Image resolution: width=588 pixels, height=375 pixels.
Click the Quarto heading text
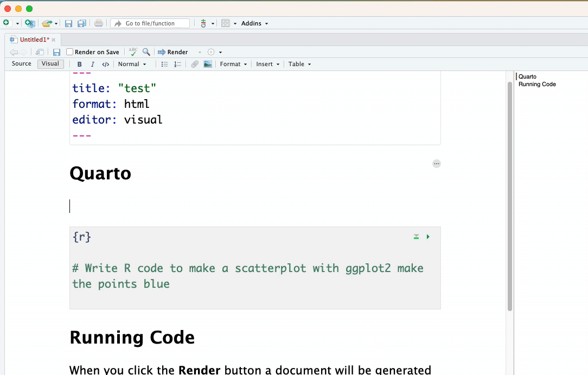click(x=100, y=173)
